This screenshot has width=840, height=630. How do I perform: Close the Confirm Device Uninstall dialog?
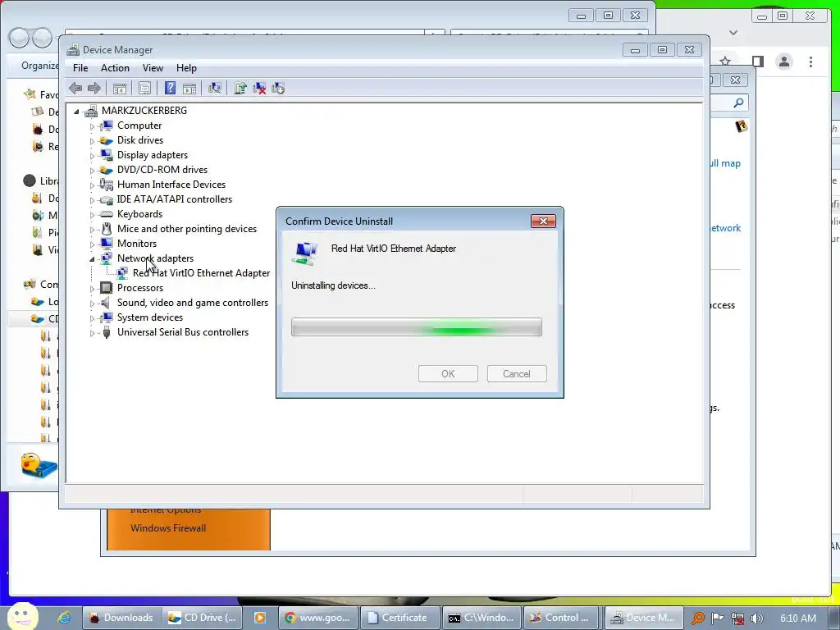(543, 221)
